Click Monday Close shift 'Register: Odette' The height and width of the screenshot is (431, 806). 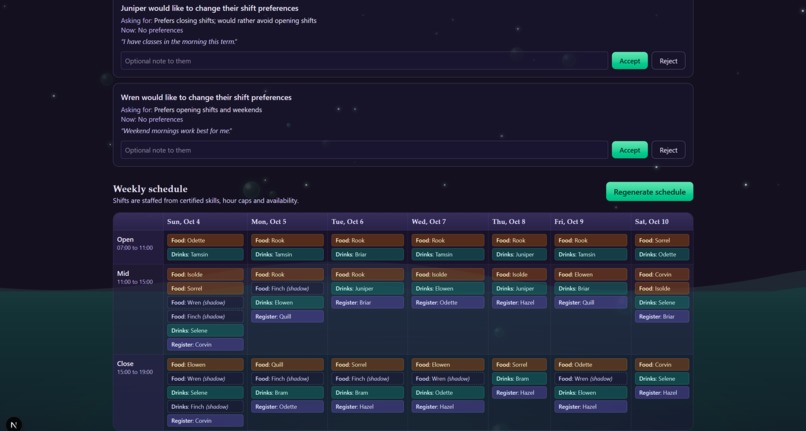tap(287, 406)
